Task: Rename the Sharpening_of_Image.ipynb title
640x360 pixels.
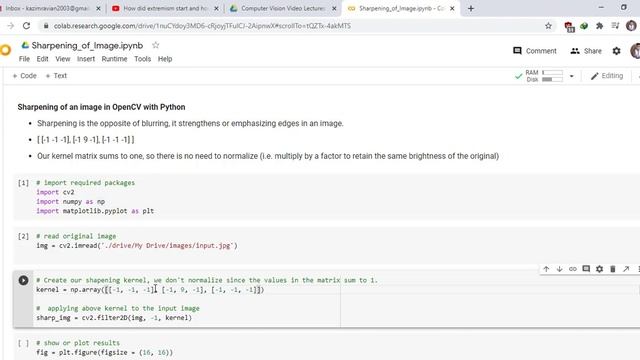Action: pos(87,45)
